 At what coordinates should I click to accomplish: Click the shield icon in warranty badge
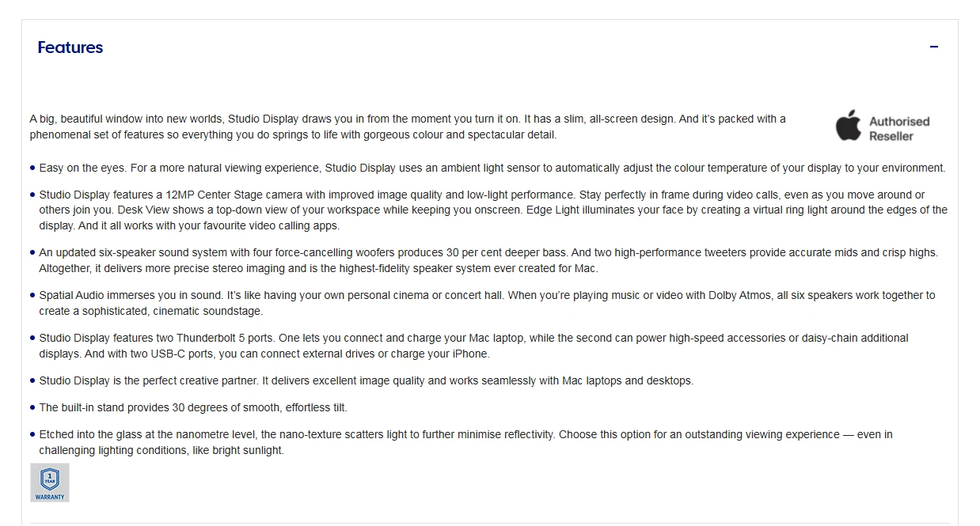[50, 478]
